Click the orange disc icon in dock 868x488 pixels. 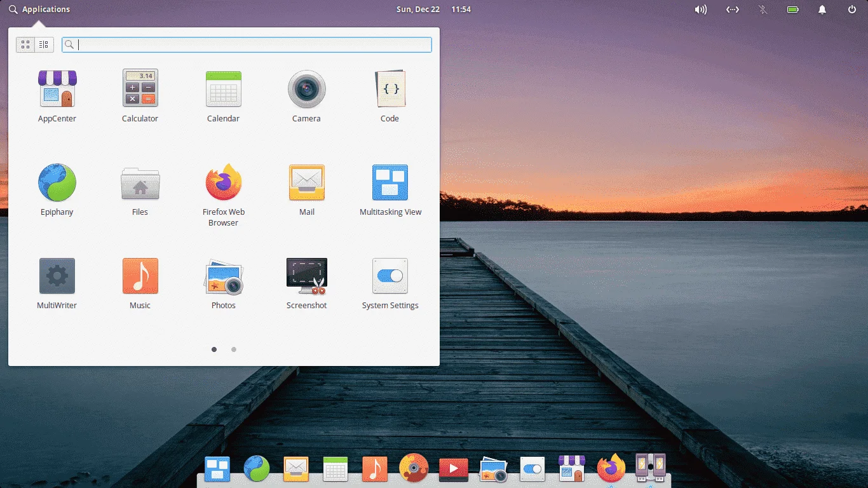(x=414, y=468)
